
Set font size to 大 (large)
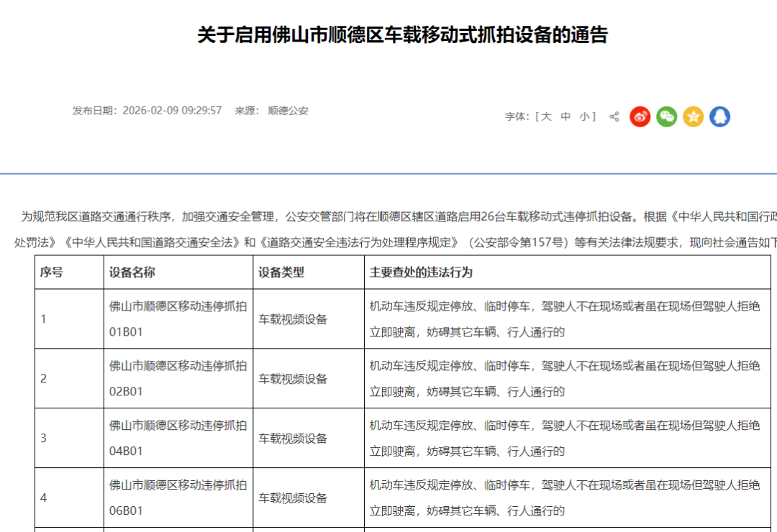point(546,116)
